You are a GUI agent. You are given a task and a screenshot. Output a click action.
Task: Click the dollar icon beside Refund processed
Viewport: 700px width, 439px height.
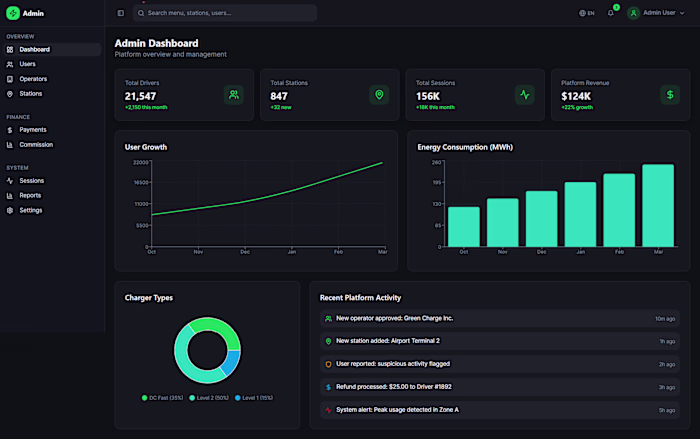point(328,387)
